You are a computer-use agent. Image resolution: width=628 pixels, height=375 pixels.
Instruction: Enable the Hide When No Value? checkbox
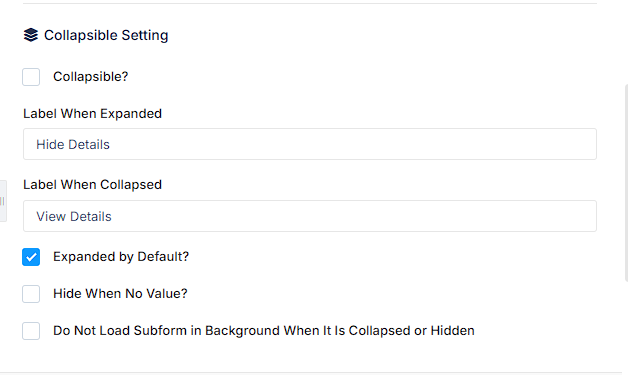pyautogui.click(x=31, y=294)
